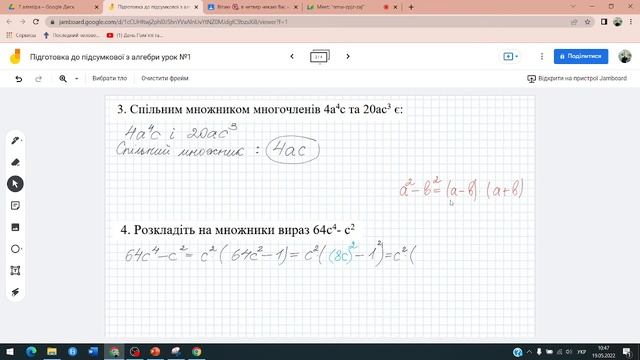Click the taskbar clock showing 10:47

pyautogui.click(x=604, y=351)
